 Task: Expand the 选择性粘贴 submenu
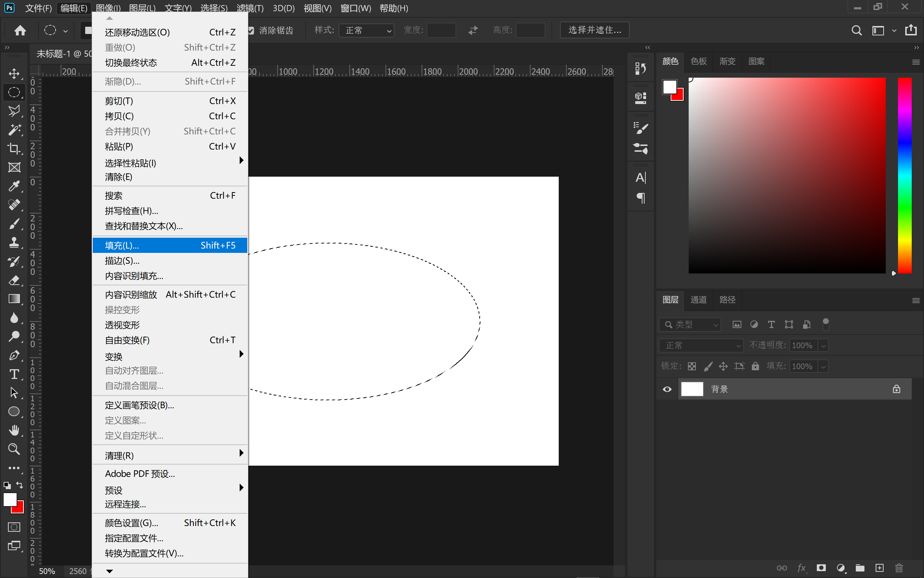click(x=170, y=163)
